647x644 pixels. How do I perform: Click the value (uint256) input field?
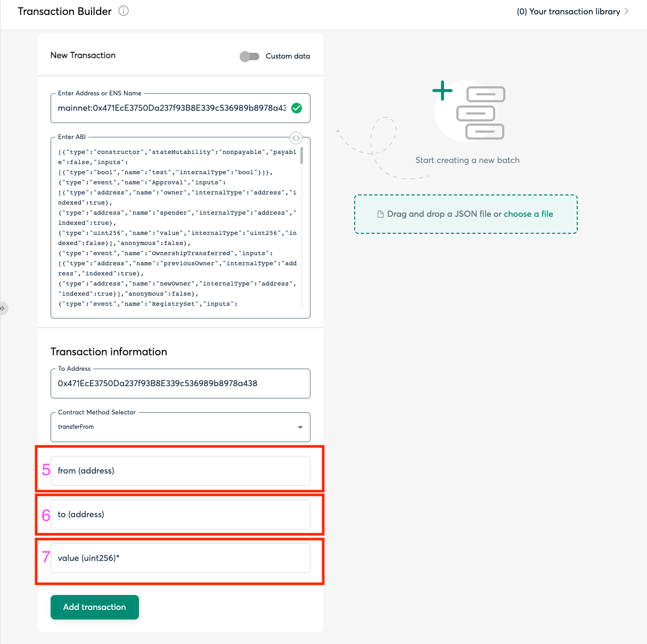click(180, 558)
